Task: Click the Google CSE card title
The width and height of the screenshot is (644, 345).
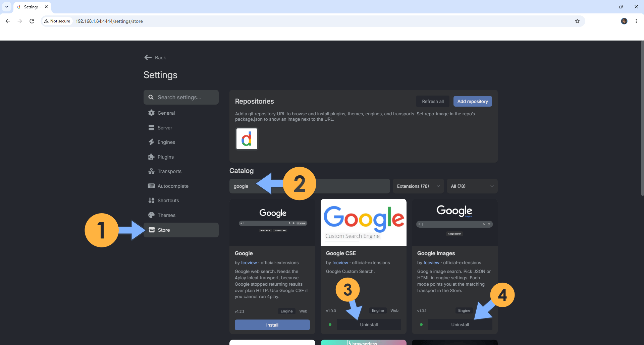Action: point(341,253)
